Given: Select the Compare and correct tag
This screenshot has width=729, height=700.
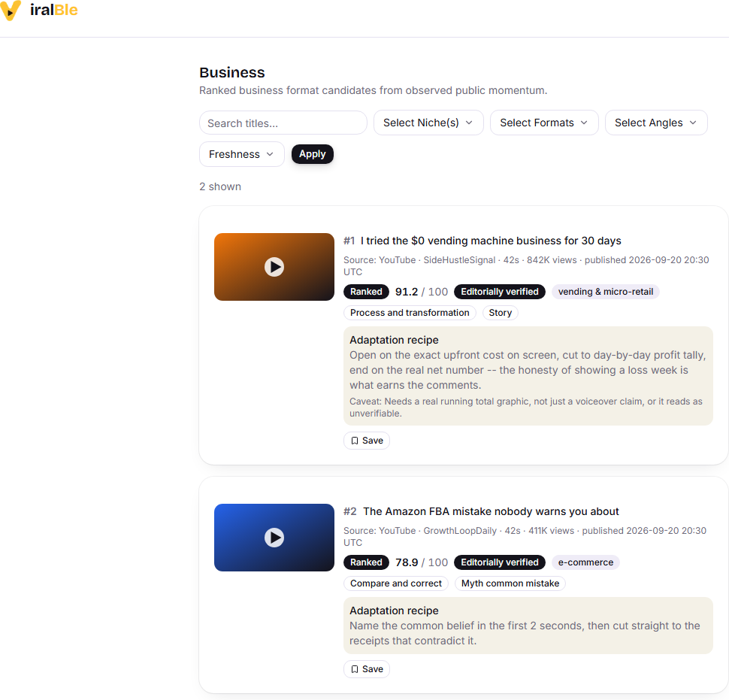Looking at the screenshot, I should coord(395,583).
